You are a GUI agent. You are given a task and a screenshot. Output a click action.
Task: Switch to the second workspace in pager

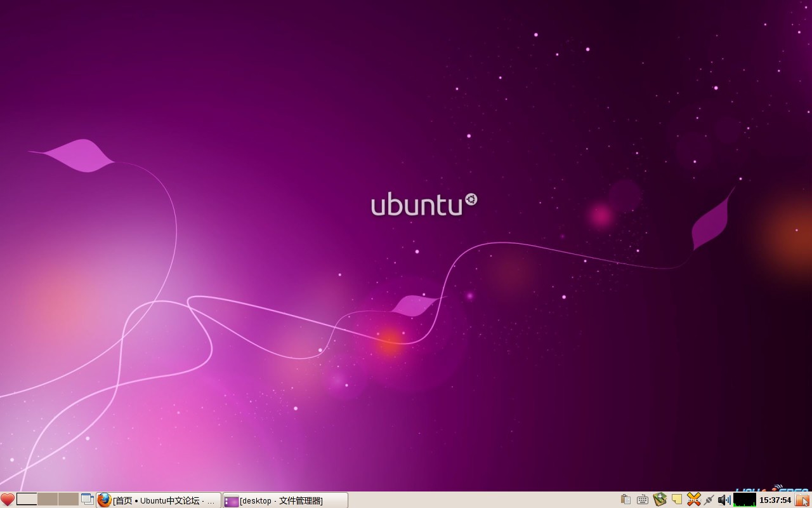click(x=48, y=500)
